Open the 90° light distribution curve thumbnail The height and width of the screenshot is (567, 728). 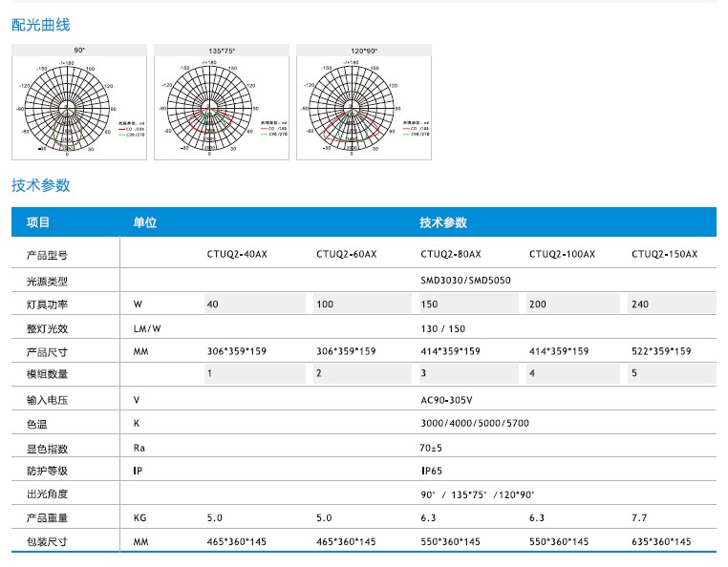click(79, 102)
